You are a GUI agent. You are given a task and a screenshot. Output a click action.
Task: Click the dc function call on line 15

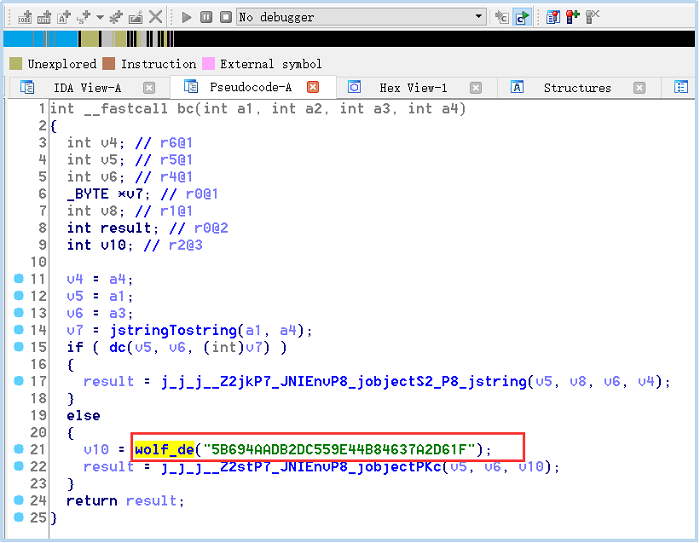click(x=118, y=347)
